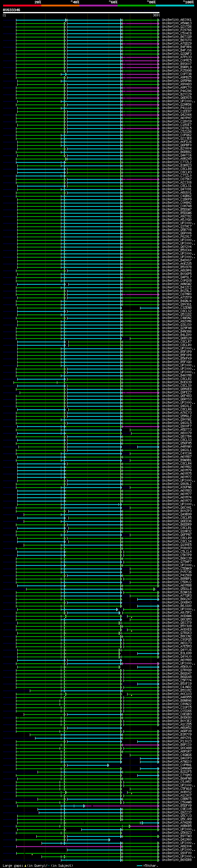Viewport: 197px width, 868px height.
Task: Click label UniRef100_C6EQB3
Action: 177,714
